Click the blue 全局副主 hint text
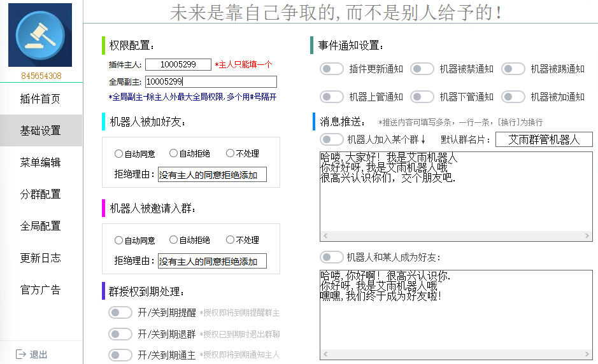598x364 pixels. (x=192, y=97)
